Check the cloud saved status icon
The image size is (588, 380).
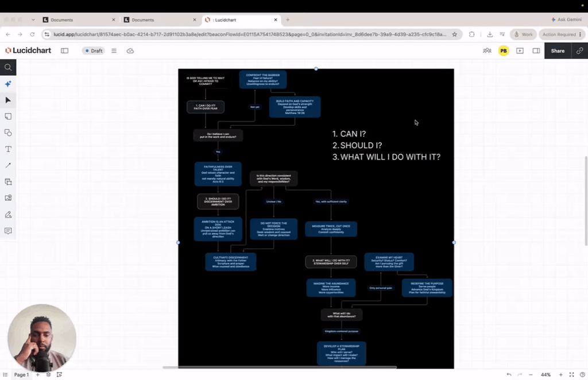130,51
